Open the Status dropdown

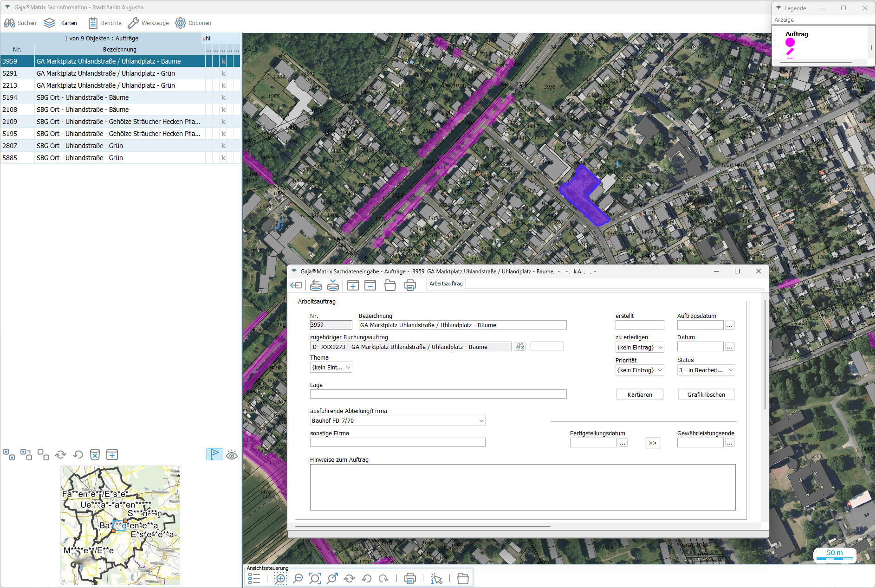pyautogui.click(x=706, y=370)
